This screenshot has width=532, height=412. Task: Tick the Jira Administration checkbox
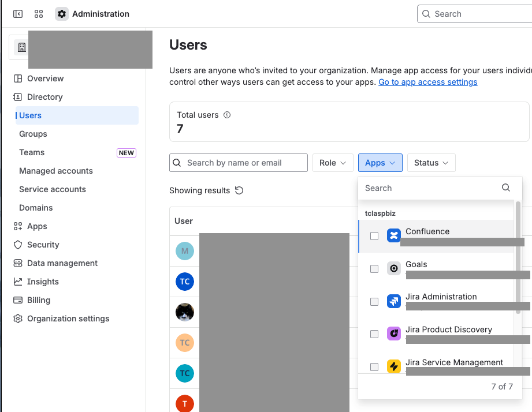tap(374, 302)
